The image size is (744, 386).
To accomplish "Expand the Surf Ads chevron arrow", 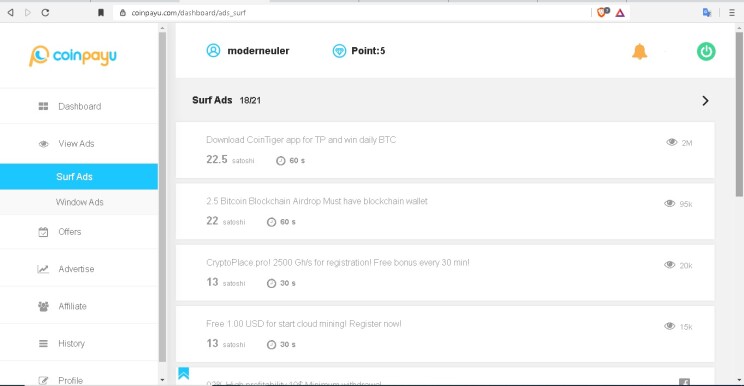I will [x=705, y=101].
